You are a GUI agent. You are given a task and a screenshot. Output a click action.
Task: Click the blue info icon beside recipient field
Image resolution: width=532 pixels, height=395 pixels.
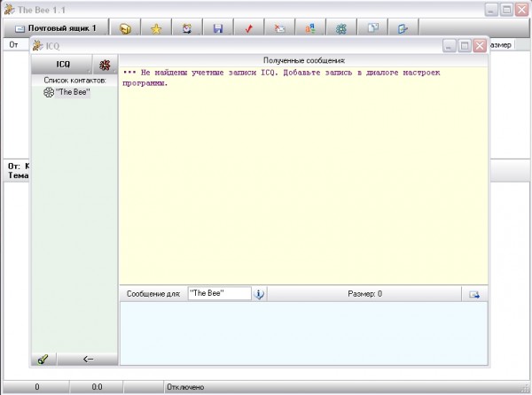tap(259, 294)
